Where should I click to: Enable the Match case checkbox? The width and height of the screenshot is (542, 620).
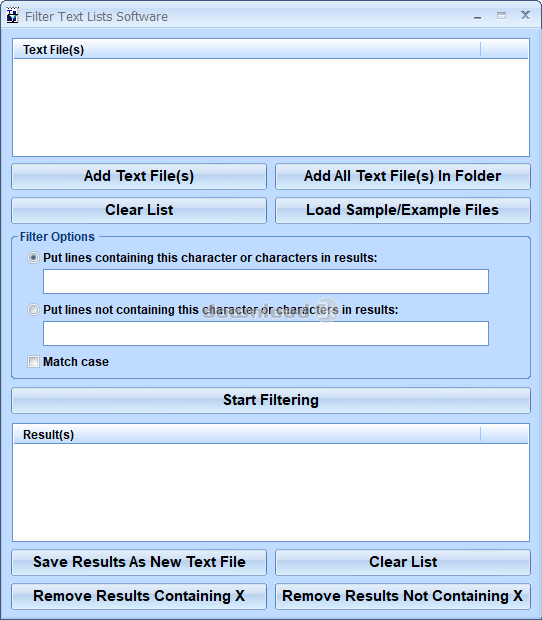click(x=33, y=361)
